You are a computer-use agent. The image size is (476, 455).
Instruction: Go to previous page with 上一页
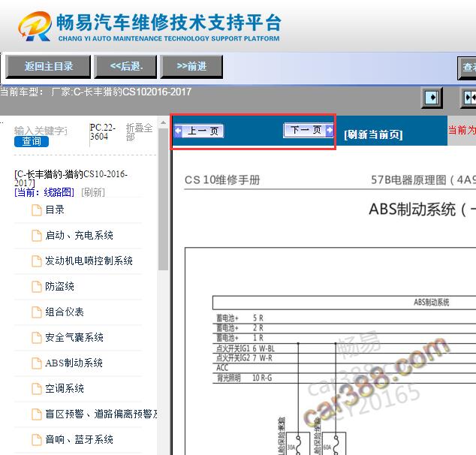tap(199, 131)
